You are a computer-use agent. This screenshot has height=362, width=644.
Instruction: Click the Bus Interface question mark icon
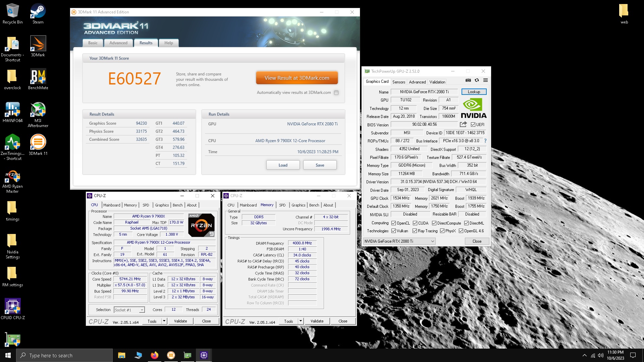click(x=485, y=141)
